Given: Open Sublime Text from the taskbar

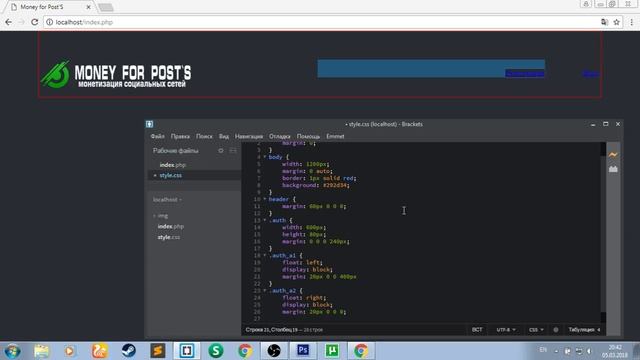Looking at the screenshot, I should point(158,351).
